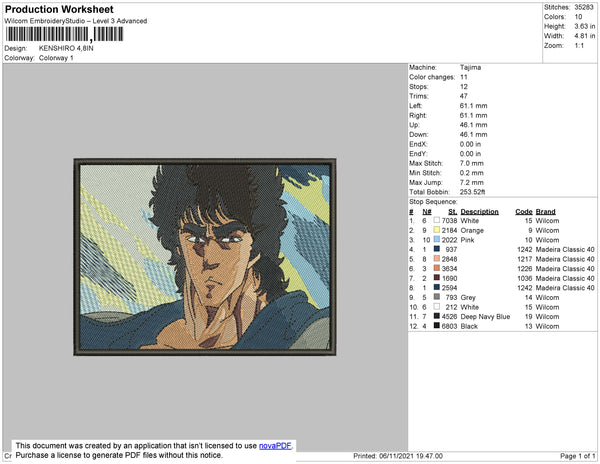Click the Width value '4.81 in'
This screenshot has height=464, width=600.
pyautogui.click(x=584, y=36)
